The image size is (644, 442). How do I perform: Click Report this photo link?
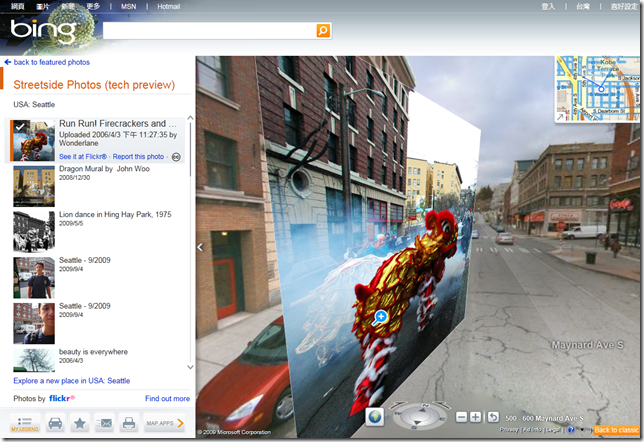(138, 157)
